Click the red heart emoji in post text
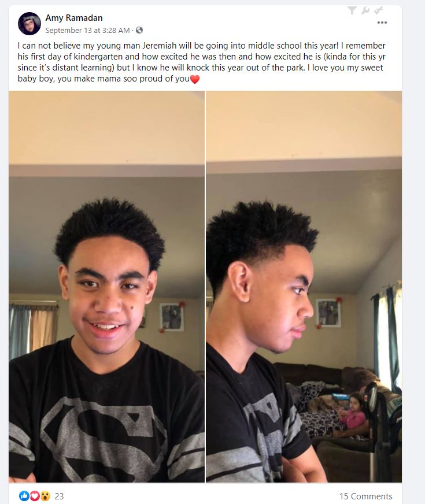This screenshot has height=504, width=425. point(195,79)
